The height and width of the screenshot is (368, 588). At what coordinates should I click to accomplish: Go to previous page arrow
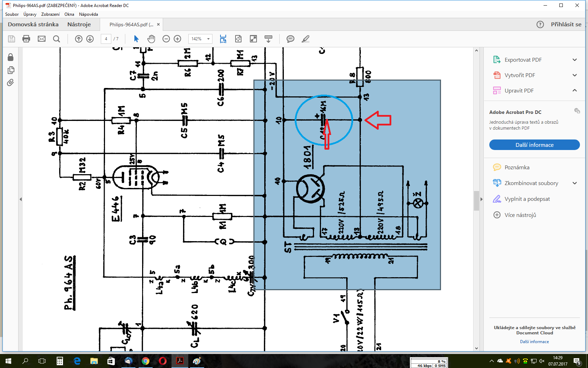(x=79, y=39)
